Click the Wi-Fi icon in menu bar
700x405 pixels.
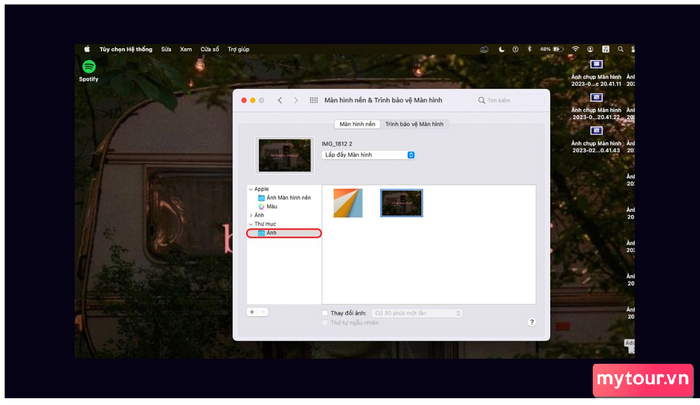click(x=575, y=48)
